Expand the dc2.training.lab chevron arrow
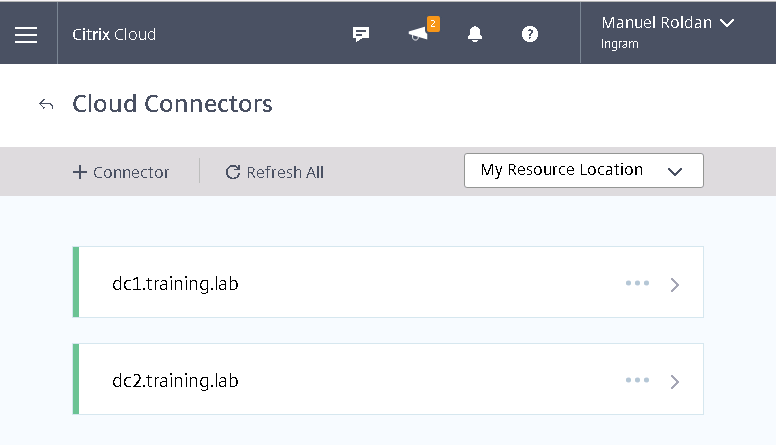This screenshot has height=445, width=776. pos(675,382)
